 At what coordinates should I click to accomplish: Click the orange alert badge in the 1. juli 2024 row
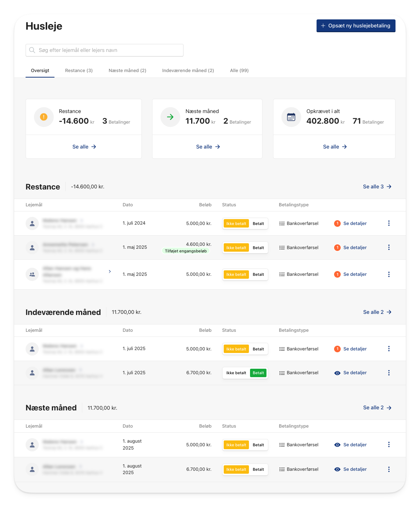tap(337, 224)
